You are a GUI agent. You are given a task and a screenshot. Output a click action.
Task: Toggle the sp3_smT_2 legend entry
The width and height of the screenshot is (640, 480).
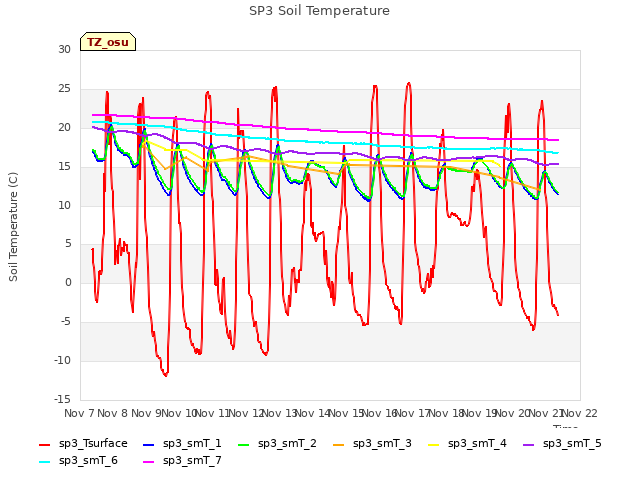278,444
